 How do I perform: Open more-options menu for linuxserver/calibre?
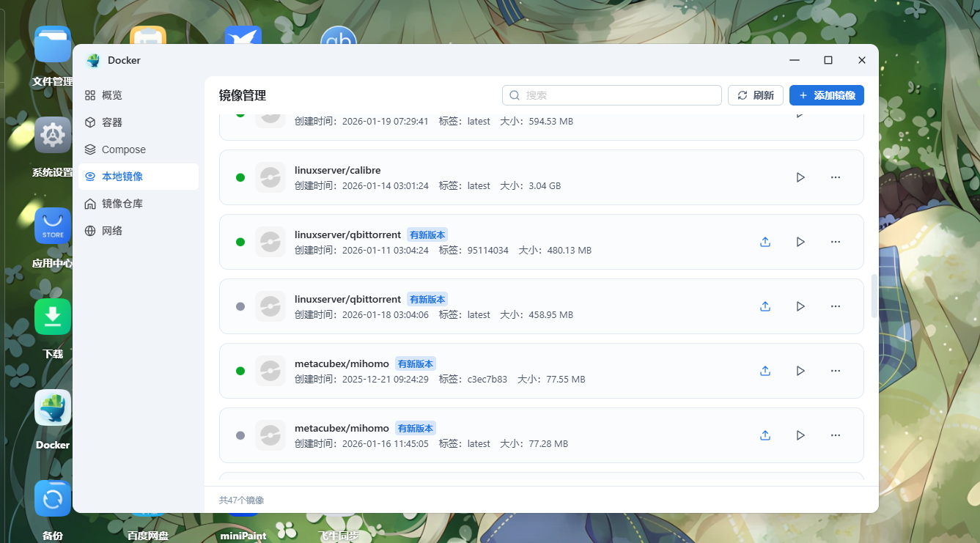point(835,177)
